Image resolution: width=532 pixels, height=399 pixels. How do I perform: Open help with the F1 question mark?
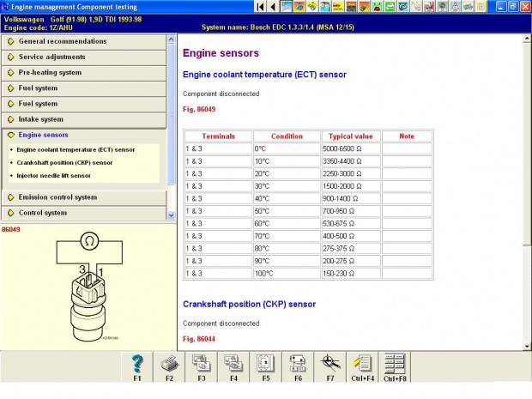(x=137, y=367)
